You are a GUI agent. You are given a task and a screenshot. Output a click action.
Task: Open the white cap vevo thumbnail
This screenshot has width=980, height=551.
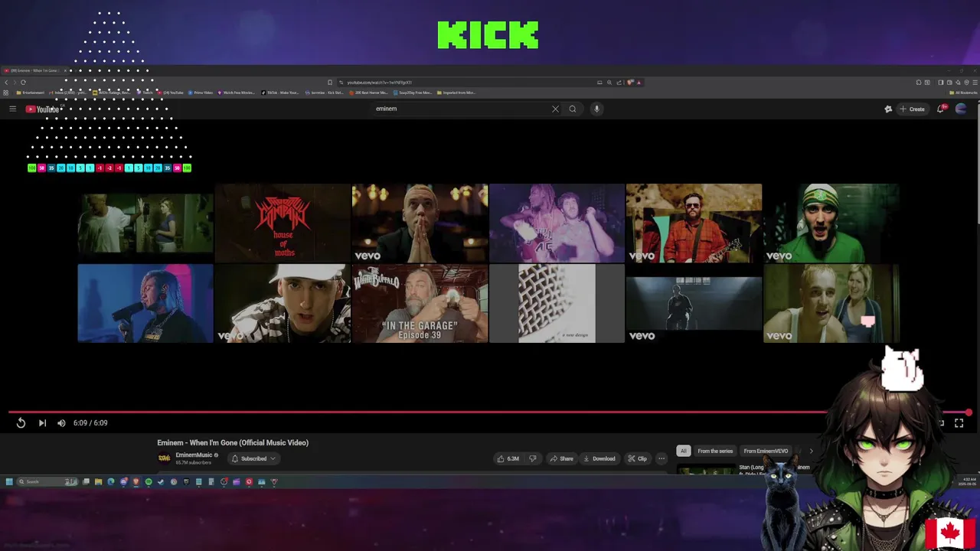click(x=283, y=303)
